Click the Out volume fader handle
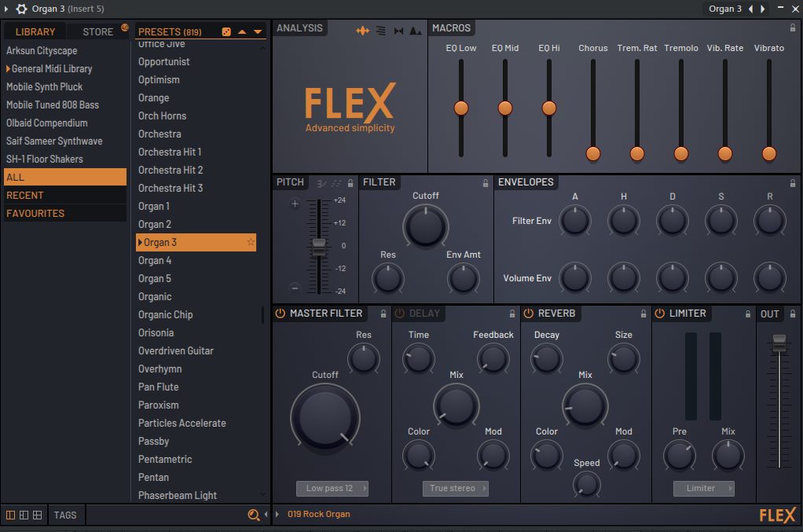The height and width of the screenshot is (532, 803). click(779, 343)
